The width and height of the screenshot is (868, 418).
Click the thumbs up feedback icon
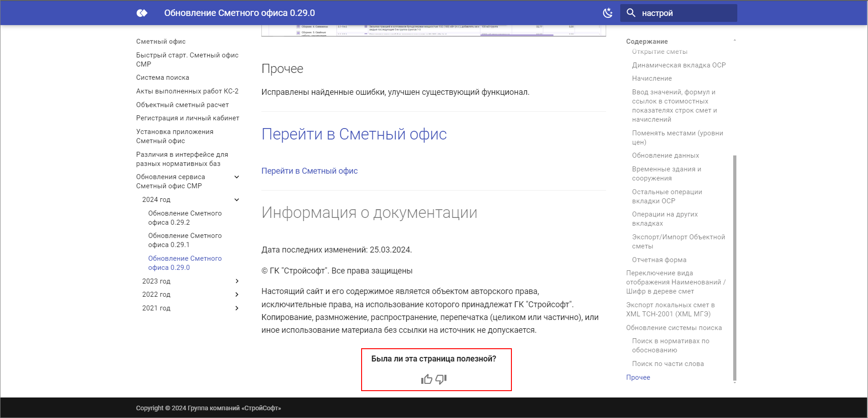coord(427,379)
